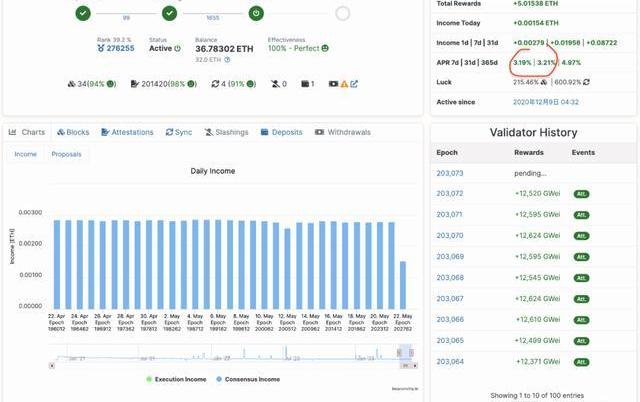Click the 32.0 ETH info question icon
The image size is (640, 402).
228,60
